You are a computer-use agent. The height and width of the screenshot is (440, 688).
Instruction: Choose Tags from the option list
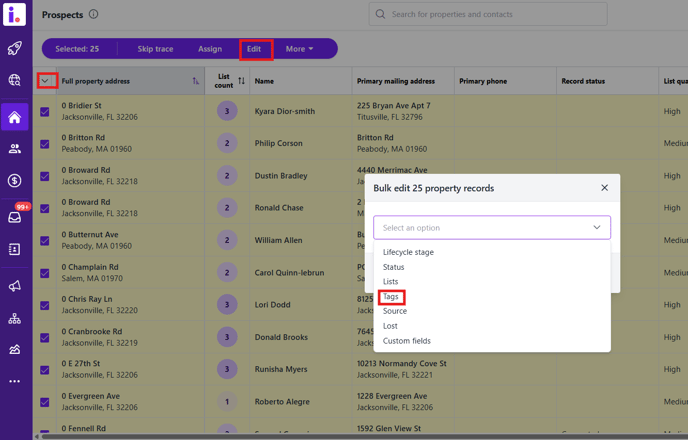tap(391, 297)
